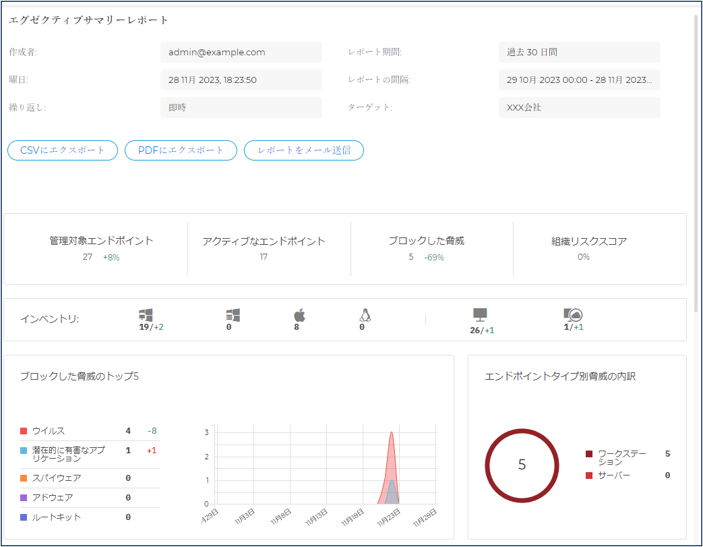The width and height of the screenshot is (703, 547).
Task: Click the エグゼクティブサマリーレポート title
Action: point(88,20)
